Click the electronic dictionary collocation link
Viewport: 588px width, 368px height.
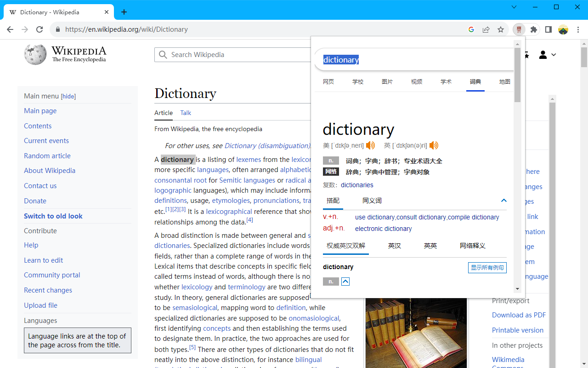(383, 229)
